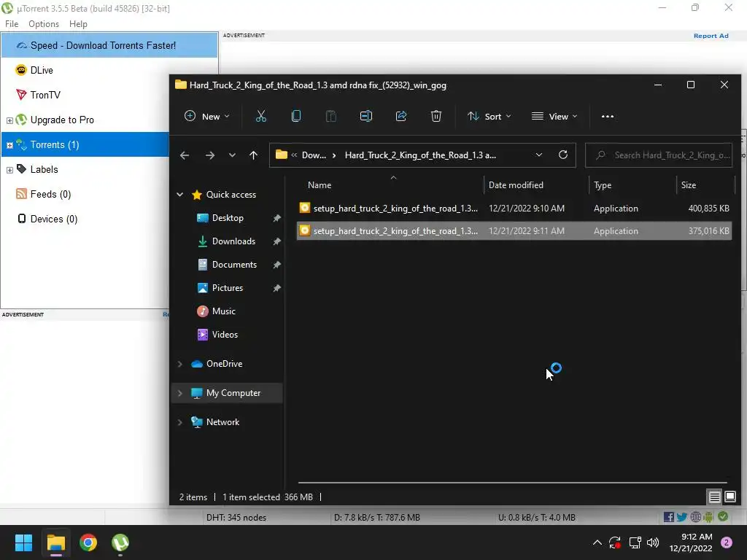Screen dimensions: 747x560
Task: Click the Share icon in Explorer toolbar
Action: pyautogui.click(x=401, y=116)
